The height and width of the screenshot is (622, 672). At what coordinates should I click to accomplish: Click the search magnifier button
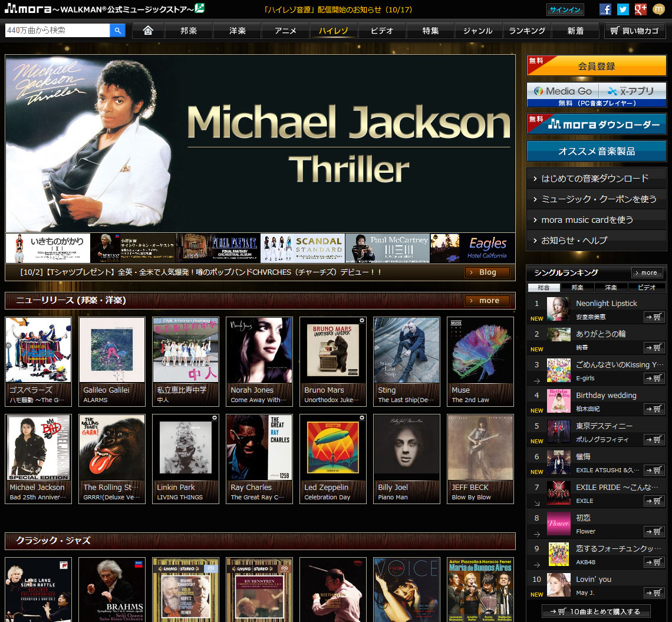pyautogui.click(x=117, y=31)
